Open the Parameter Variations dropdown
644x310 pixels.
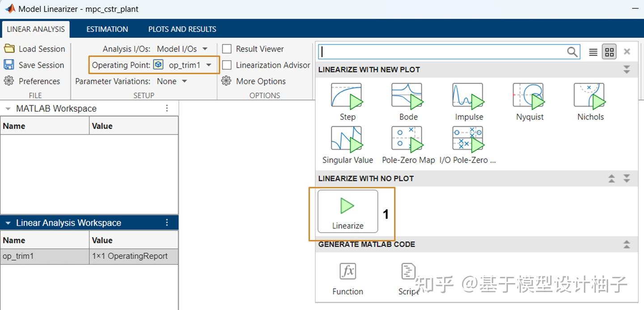[x=184, y=81]
